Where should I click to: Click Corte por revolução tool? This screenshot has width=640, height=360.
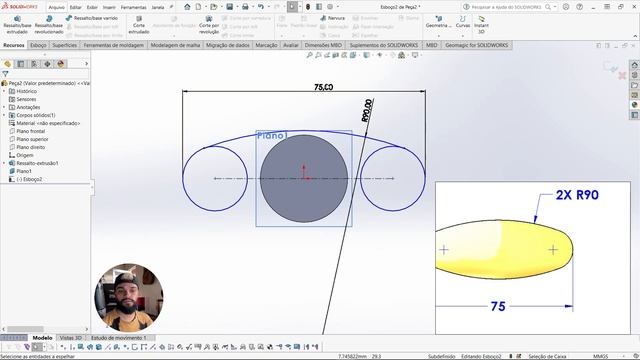(x=209, y=25)
